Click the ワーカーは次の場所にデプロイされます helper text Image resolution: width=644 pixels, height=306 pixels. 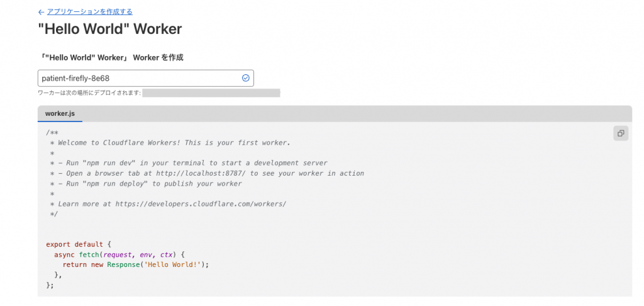(89, 93)
